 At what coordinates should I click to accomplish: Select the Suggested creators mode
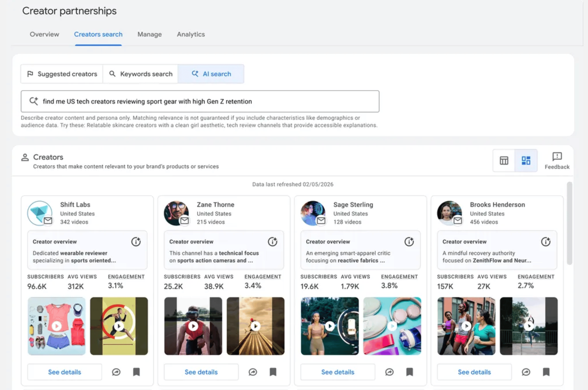click(x=62, y=74)
